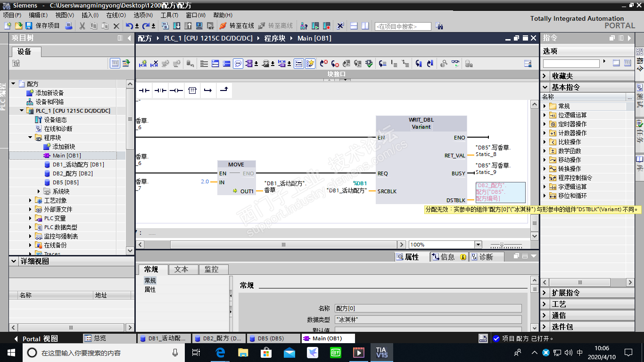Insert a normally closed contact
Screen dimensions: 644x362
160,90
